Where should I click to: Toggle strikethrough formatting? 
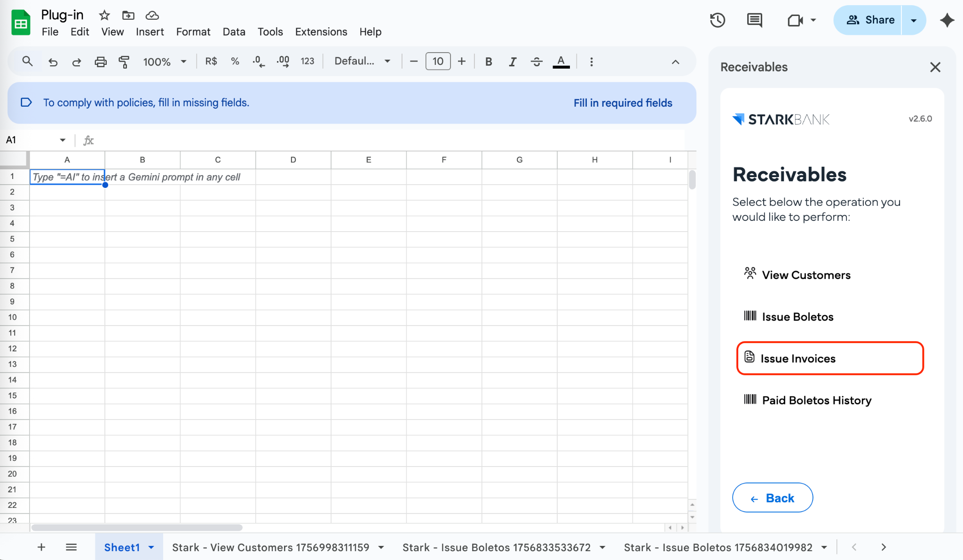[537, 62]
